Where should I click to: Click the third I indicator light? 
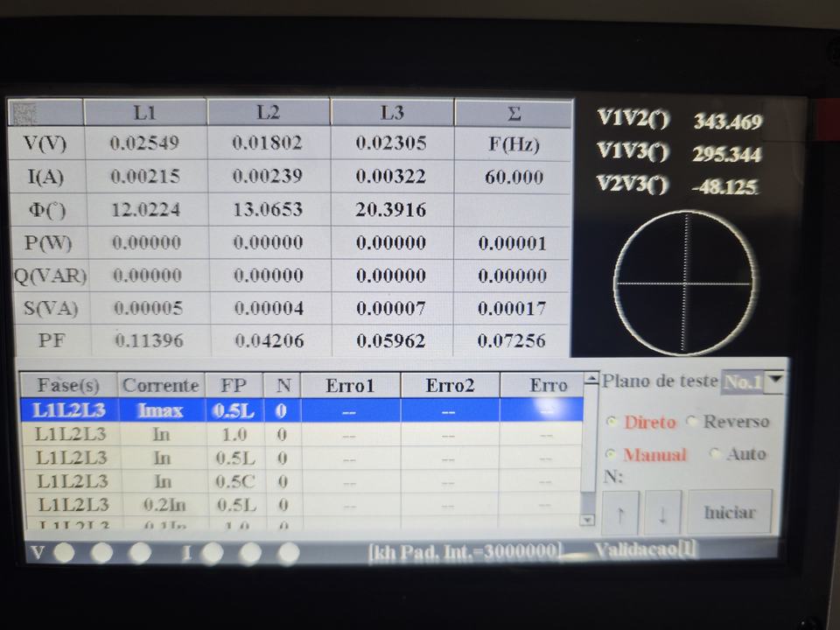click(288, 553)
